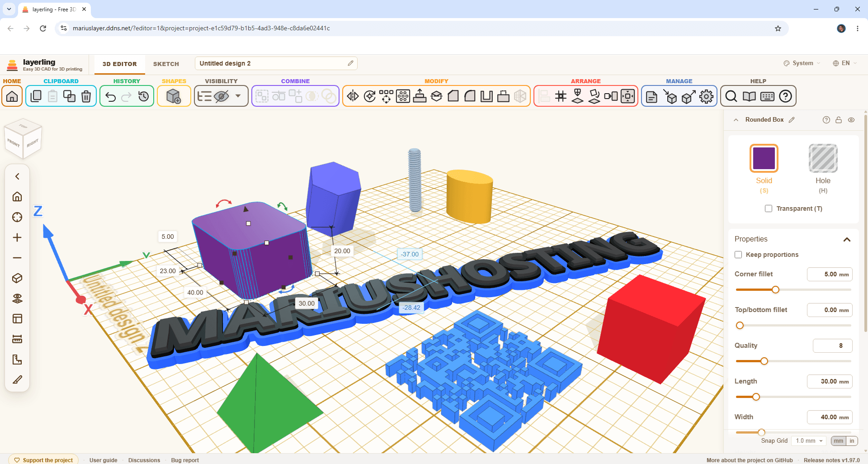Click the ruler icon in left sidebar
868x464 pixels.
pos(17,339)
